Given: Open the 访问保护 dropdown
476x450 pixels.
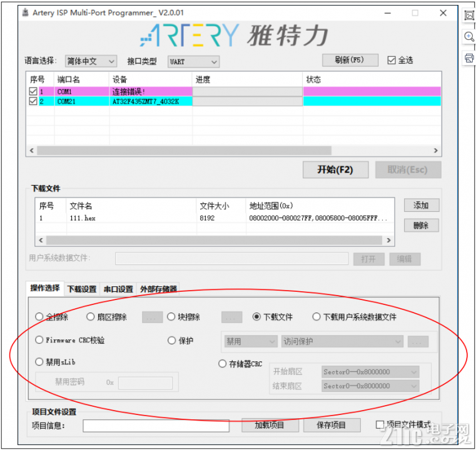Looking at the screenshot, I should [342, 341].
